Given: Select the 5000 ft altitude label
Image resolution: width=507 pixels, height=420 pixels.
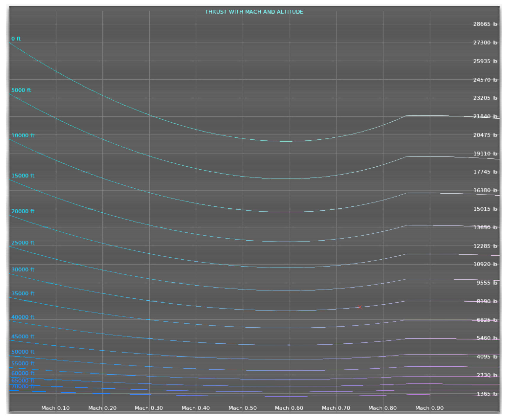Looking at the screenshot, I should [x=21, y=90].
